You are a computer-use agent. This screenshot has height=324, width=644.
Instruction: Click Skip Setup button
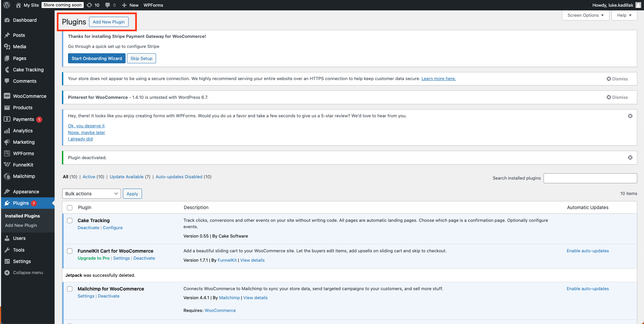141,58
